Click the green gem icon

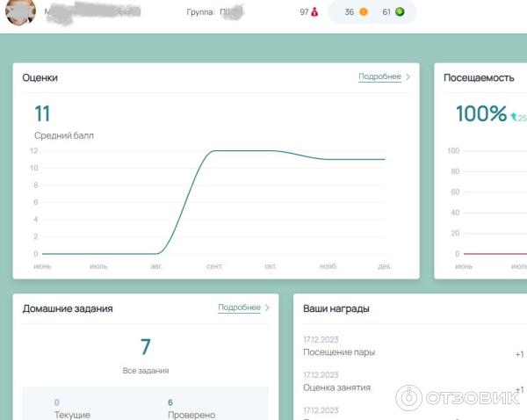point(400,12)
